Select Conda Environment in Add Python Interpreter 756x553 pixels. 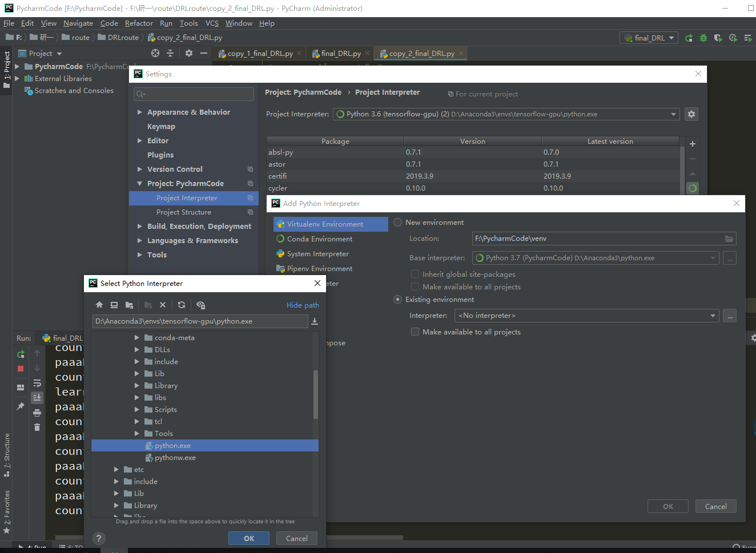[320, 239]
